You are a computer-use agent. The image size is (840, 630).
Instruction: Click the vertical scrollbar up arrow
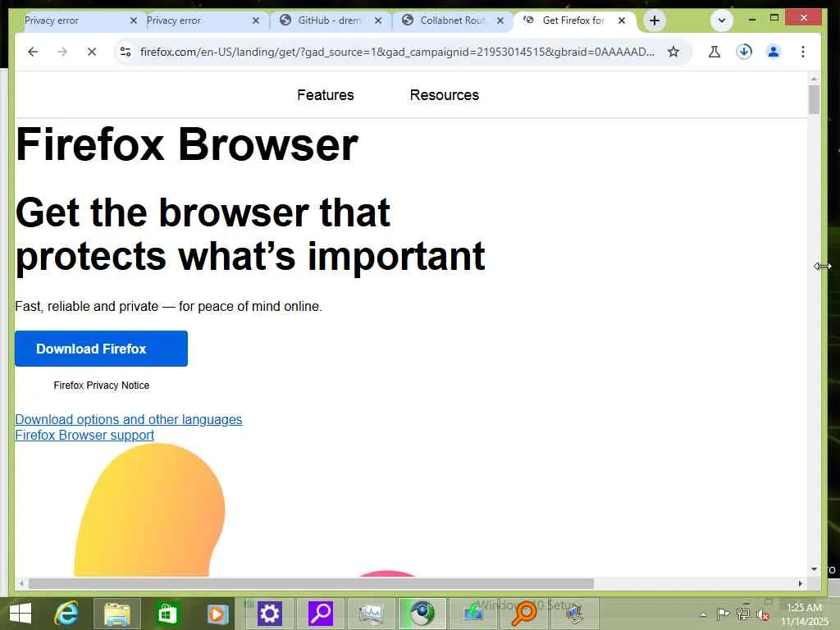click(814, 79)
